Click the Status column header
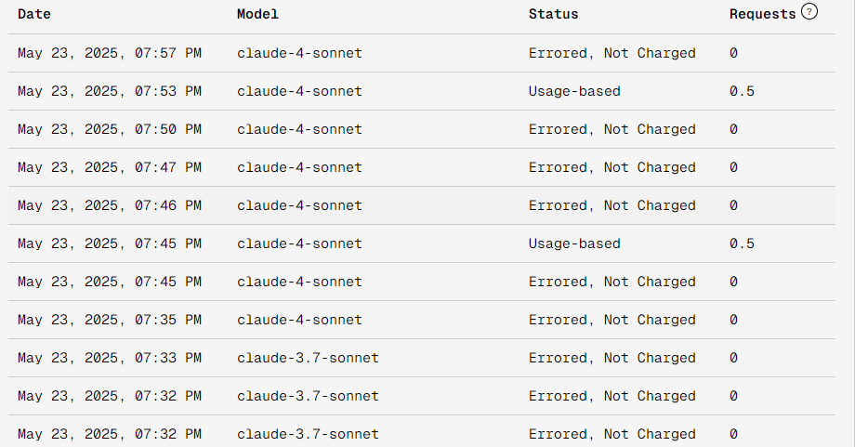This screenshot has width=868, height=447. point(553,14)
